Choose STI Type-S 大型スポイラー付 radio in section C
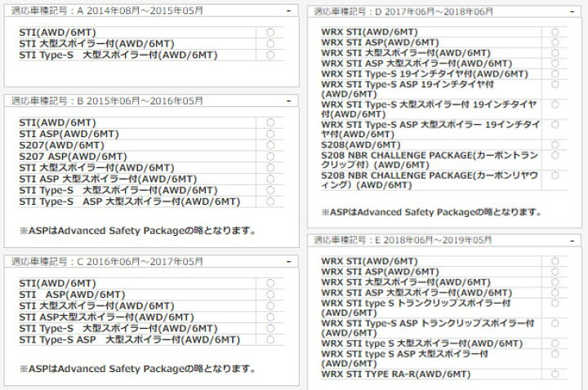Screen dimensions: 588x390 (270, 328)
